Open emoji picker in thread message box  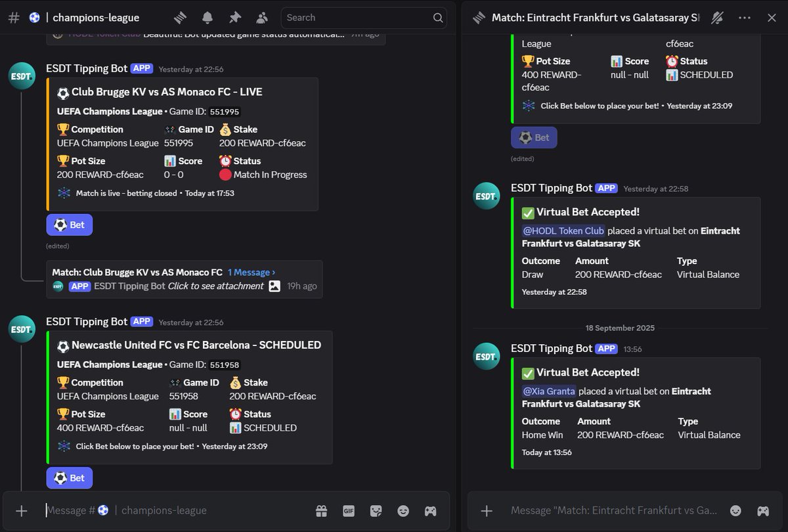pos(736,510)
